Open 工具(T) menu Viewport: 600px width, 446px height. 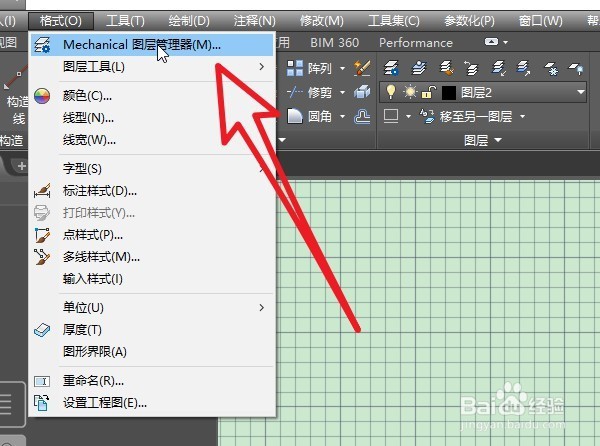click(125, 21)
